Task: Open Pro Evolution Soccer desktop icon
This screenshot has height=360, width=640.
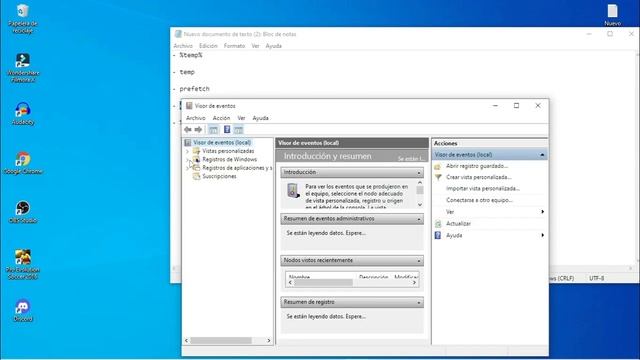Action: click(x=23, y=264)
